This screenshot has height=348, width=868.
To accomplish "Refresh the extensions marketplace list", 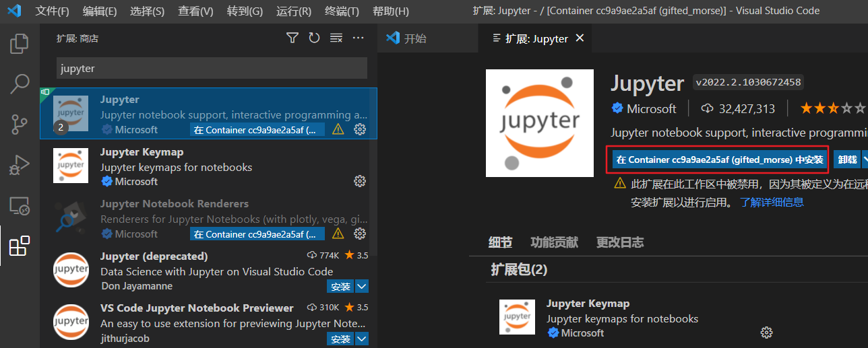I will click(x=314, y=38).
